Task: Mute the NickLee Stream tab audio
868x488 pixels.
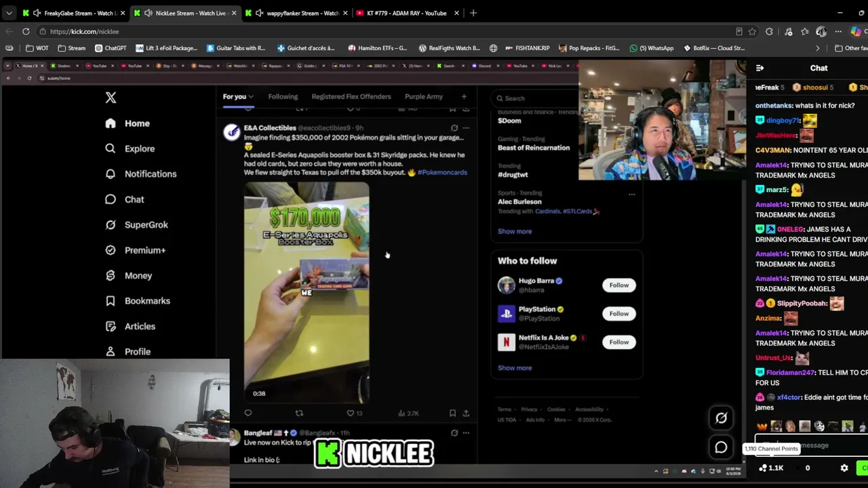Action: click(x=148, y=13)
